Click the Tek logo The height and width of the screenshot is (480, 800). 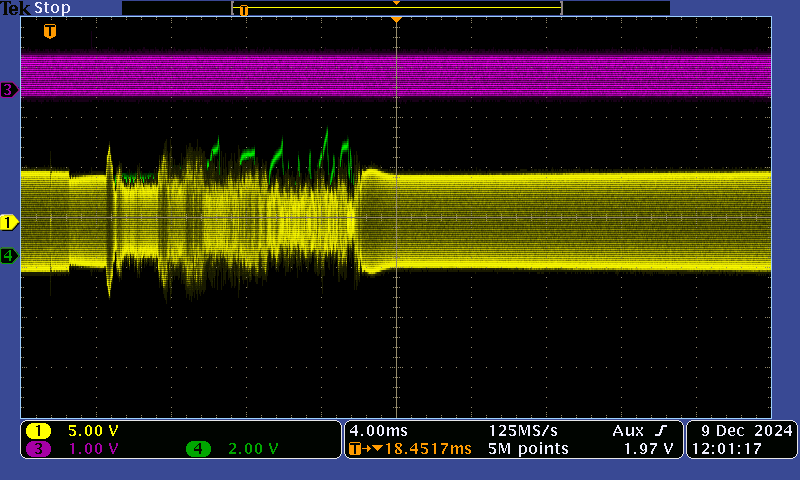pyautogui.click(x=16, y=8)
